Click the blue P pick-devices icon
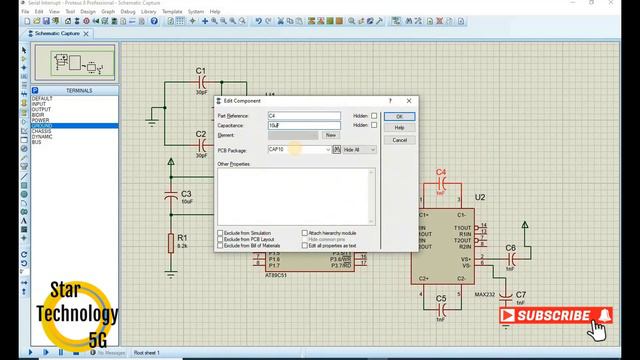 point(35,90)
